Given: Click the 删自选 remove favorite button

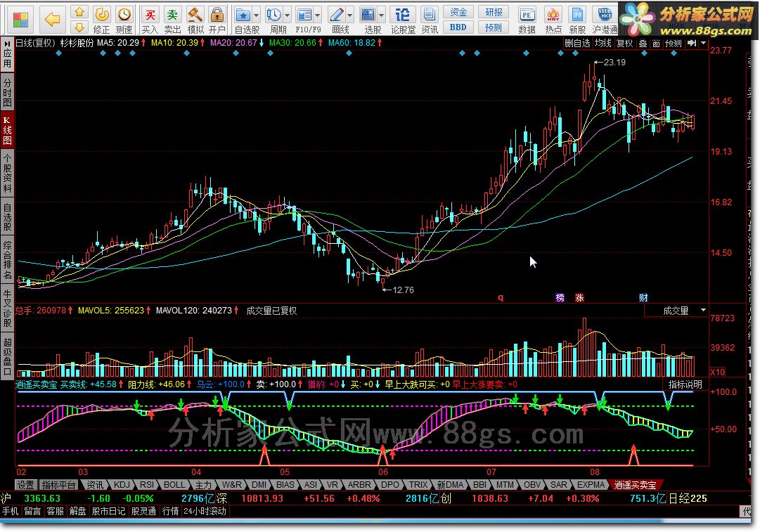Looking at the screenshot, I should 578,44.
